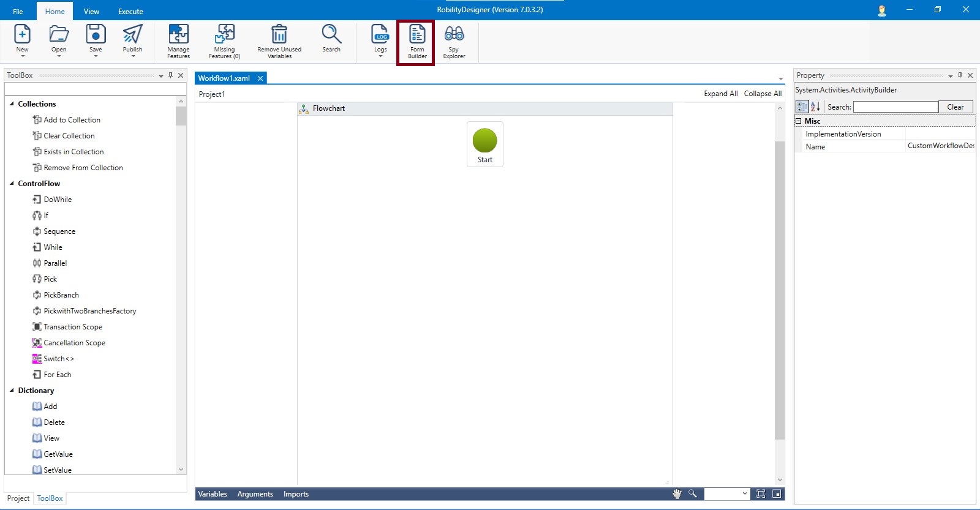
Task: Collapse the Collections tree group
Action: coord(12,104)
